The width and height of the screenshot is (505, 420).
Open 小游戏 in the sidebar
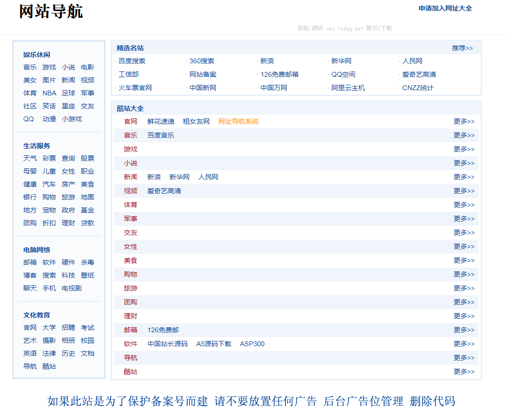click(71, 119)
